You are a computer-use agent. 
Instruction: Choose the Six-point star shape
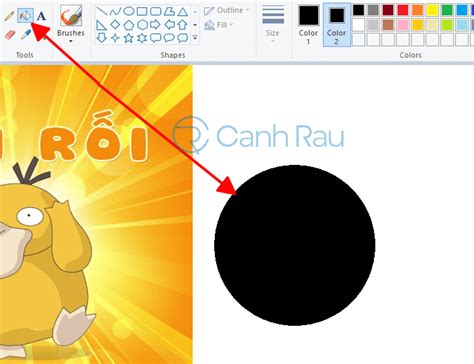142,38
